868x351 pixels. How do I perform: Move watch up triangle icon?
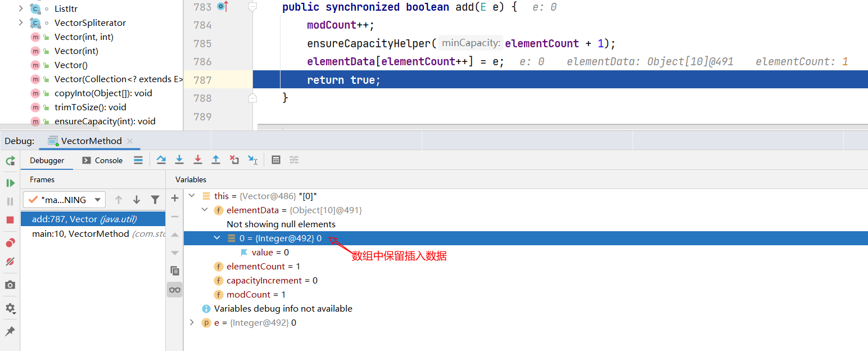[x=175, y=235]
